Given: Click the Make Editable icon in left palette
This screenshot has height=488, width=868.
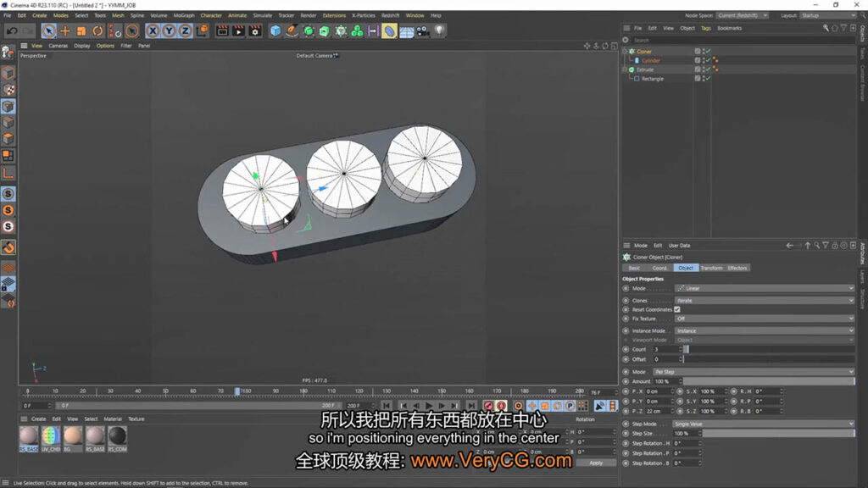Looking at the screenshot, I should tap(8, 53).
